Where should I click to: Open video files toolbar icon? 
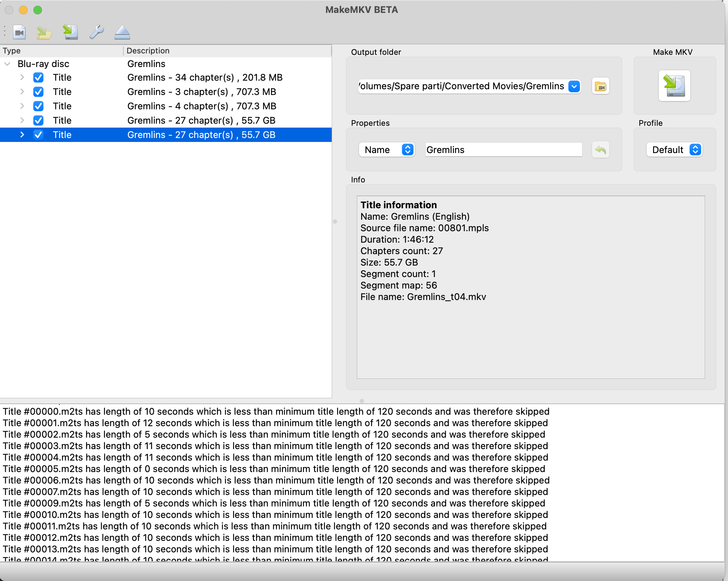(x=19, y=32)
